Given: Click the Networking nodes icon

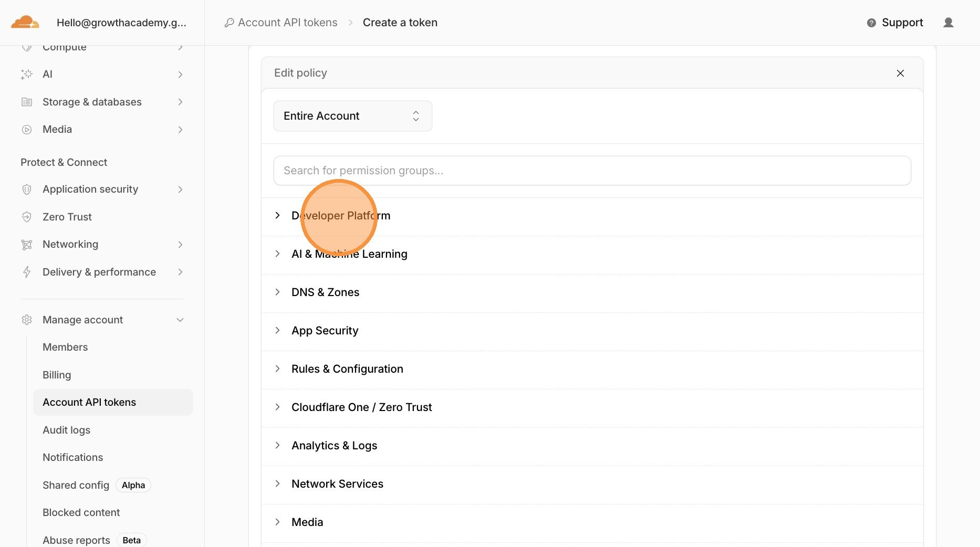Looking at the screenshot, I should [27, 245].
